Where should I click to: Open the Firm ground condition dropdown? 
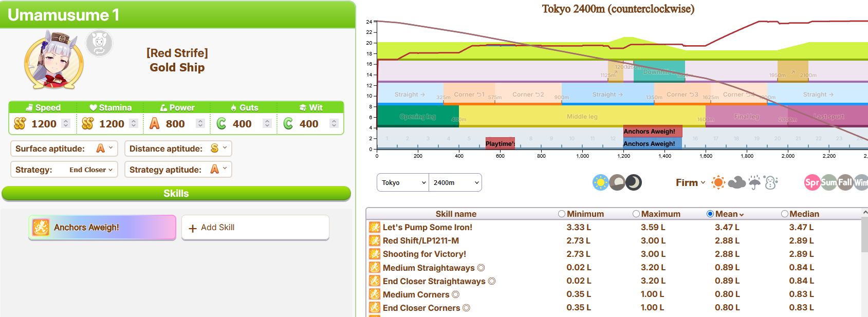pyautogui.click(x=690, y=182)
